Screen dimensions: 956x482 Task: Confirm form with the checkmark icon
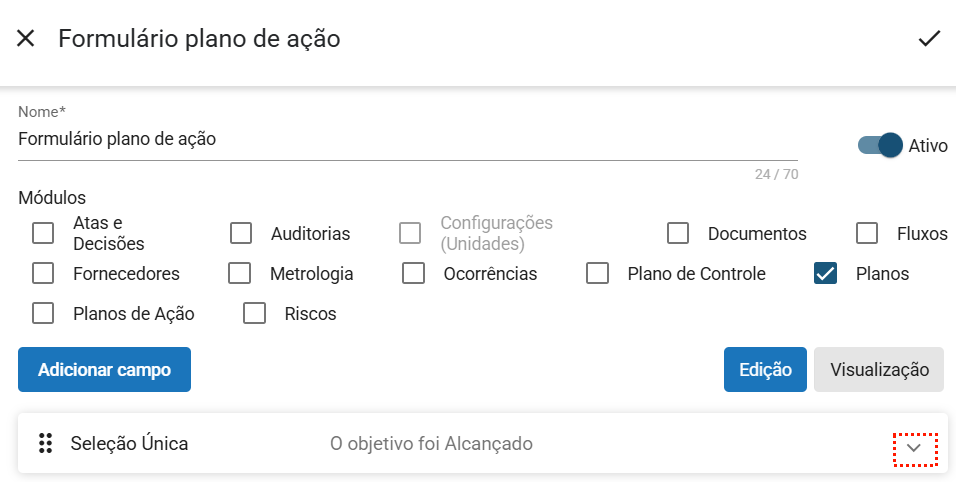[x=929, y=39]
